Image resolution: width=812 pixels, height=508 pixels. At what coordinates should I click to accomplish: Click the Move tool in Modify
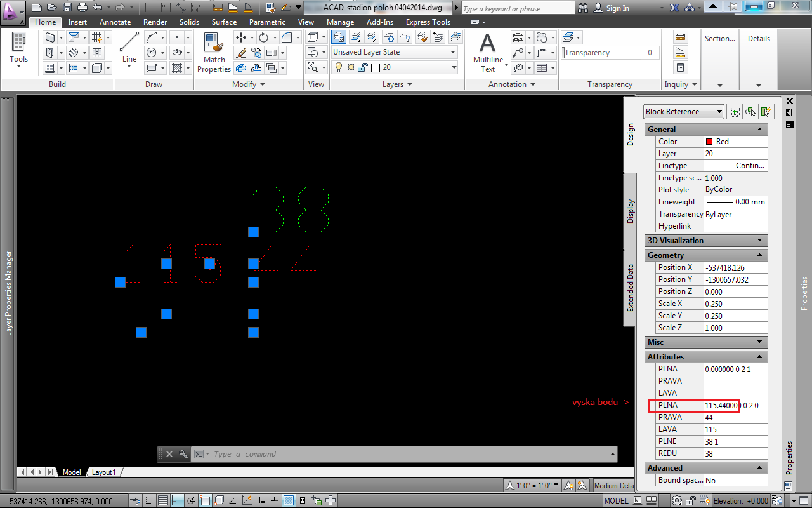point(240,37)
